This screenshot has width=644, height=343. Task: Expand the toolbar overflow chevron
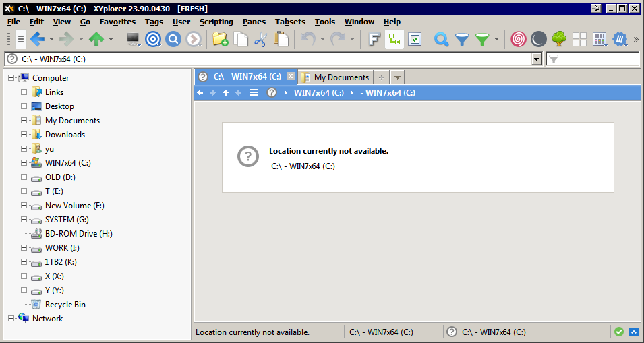pyautogui.click(x=636, y=39)
